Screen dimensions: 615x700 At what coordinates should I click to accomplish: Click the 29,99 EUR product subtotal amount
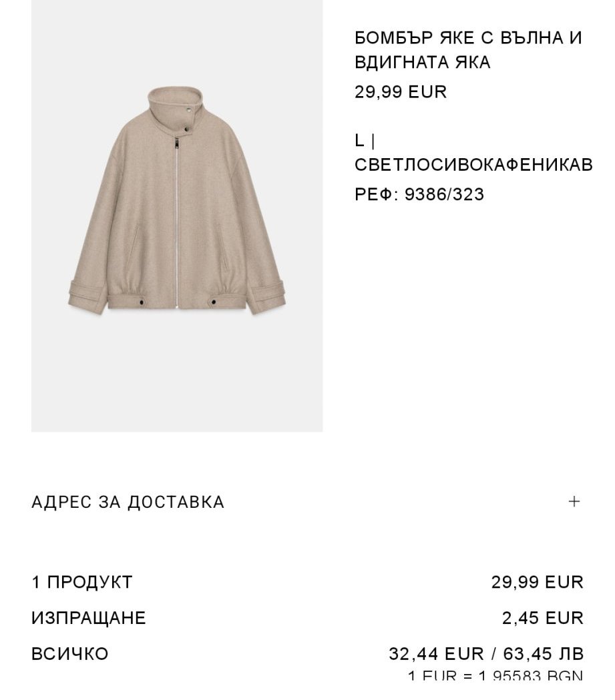538,582
